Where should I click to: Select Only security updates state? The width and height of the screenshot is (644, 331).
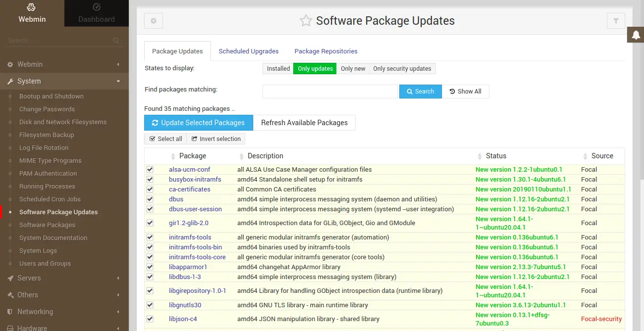(402, 69)
